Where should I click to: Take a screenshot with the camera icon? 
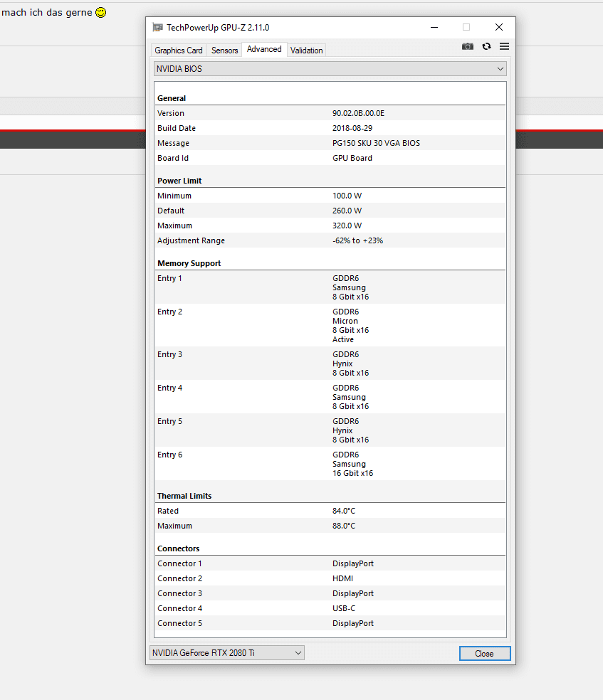point(467,46)
